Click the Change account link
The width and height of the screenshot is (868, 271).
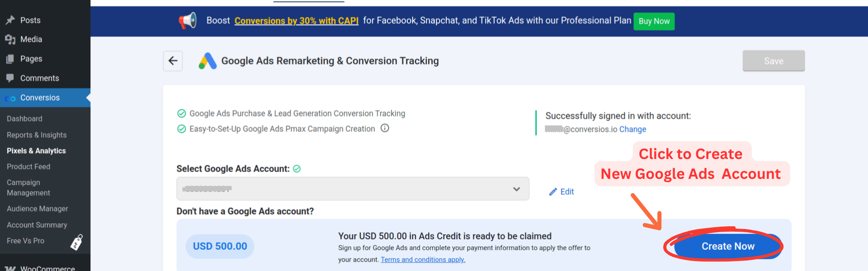click(632, 130)
